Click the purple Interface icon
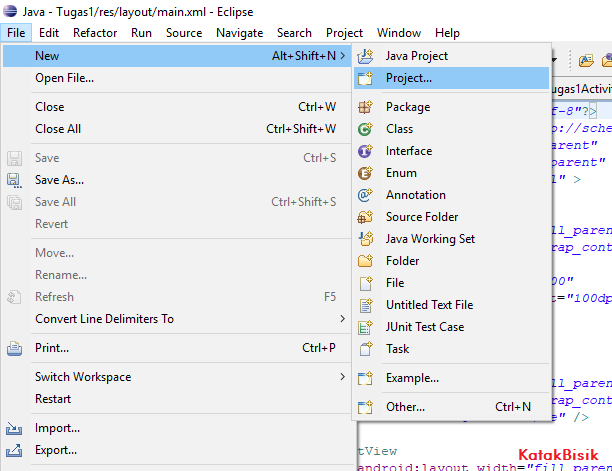 (x=365, y=151)
